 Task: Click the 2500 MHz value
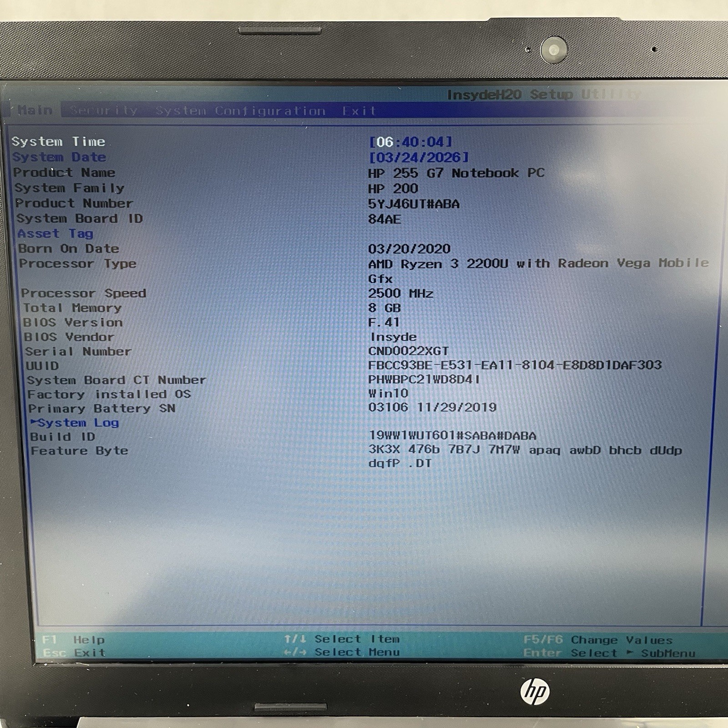pos(400,293)
